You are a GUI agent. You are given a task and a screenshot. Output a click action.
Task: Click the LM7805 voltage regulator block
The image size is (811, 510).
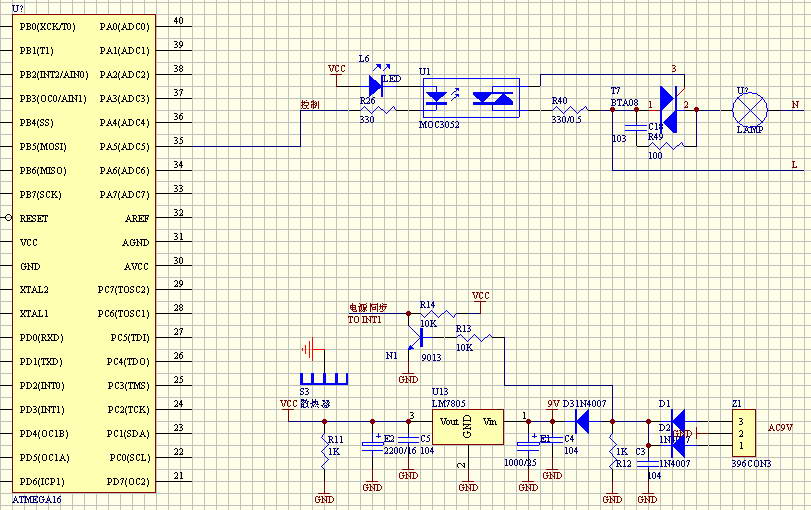click(466, 428)
